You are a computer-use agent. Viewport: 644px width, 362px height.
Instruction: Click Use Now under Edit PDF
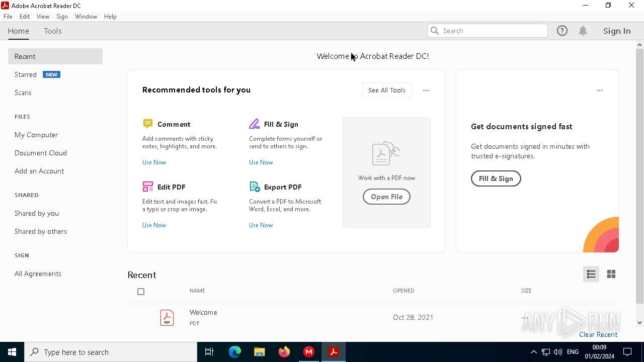(154, 225)
